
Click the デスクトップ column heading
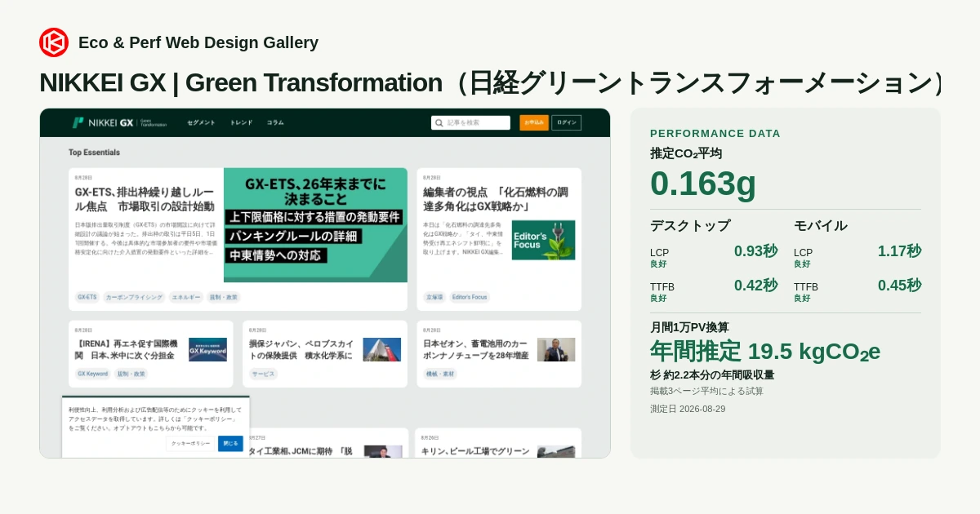[x=690, y=225]
